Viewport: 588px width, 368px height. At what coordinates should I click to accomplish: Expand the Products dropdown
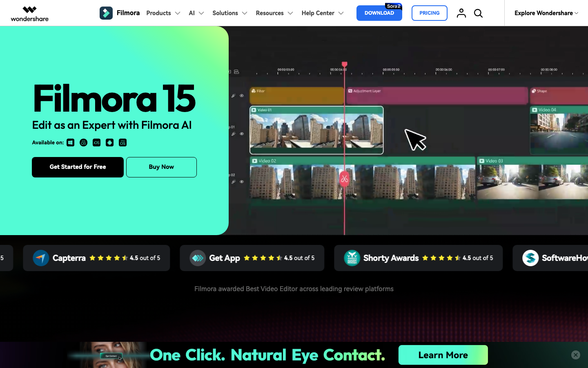[x=163, y=13]
